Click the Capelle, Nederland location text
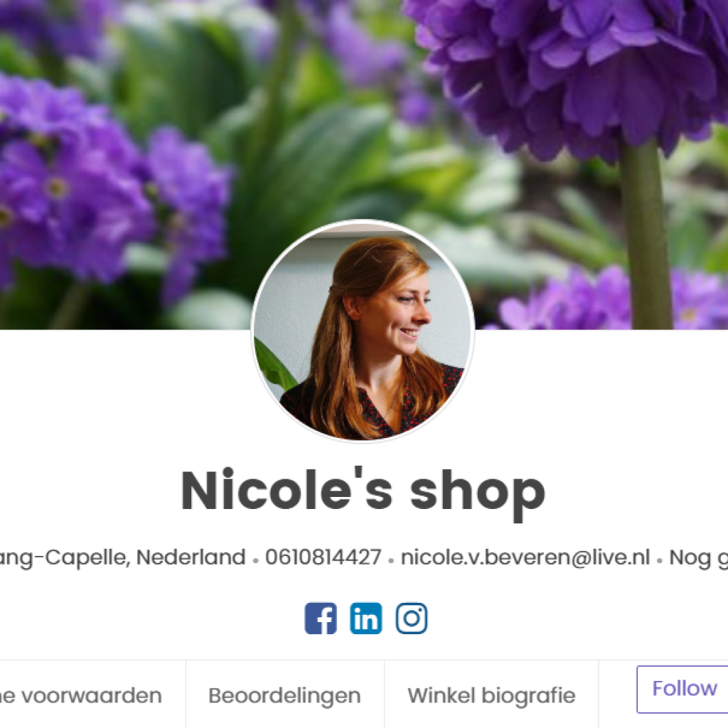The height and width of the screenshot is (728, 728). [122, 557]
